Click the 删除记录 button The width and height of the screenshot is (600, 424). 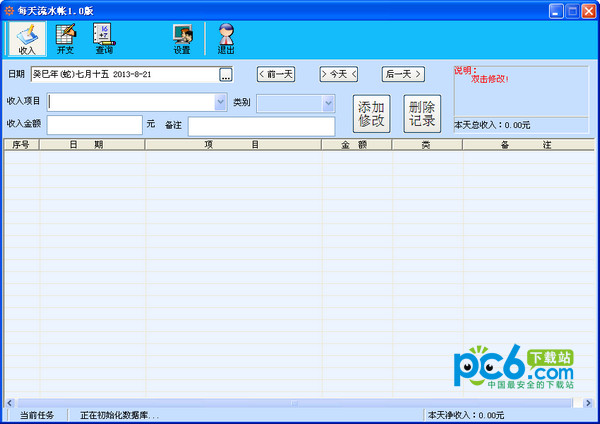tap(422, 114)
